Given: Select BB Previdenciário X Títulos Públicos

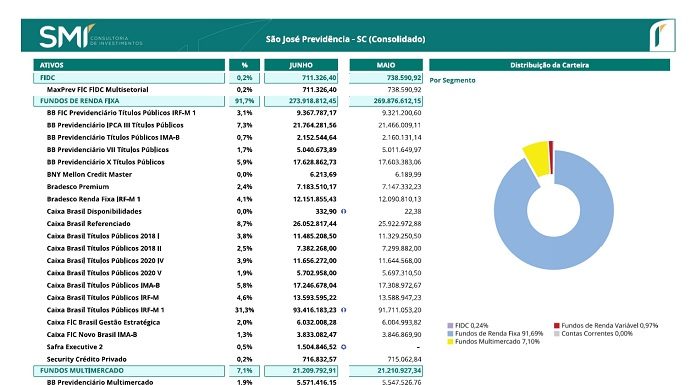Looking at the screenshot, I should tap(106, 162).
